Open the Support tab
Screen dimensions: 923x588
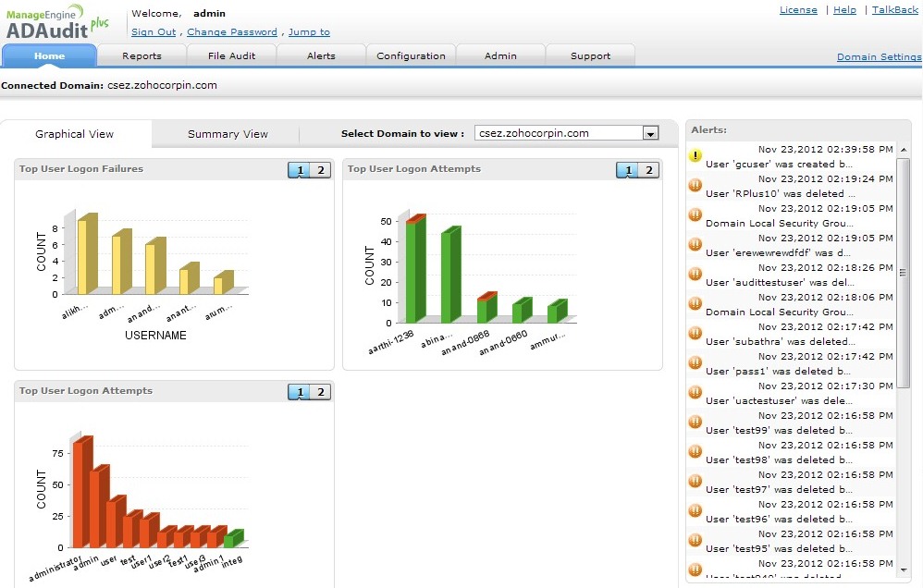(590, 55)
